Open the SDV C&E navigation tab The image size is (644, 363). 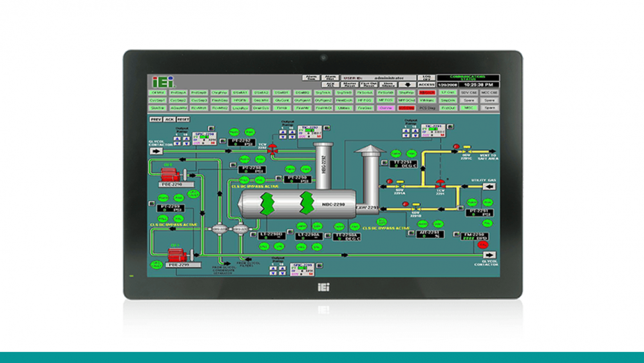(x=469, y=92)
